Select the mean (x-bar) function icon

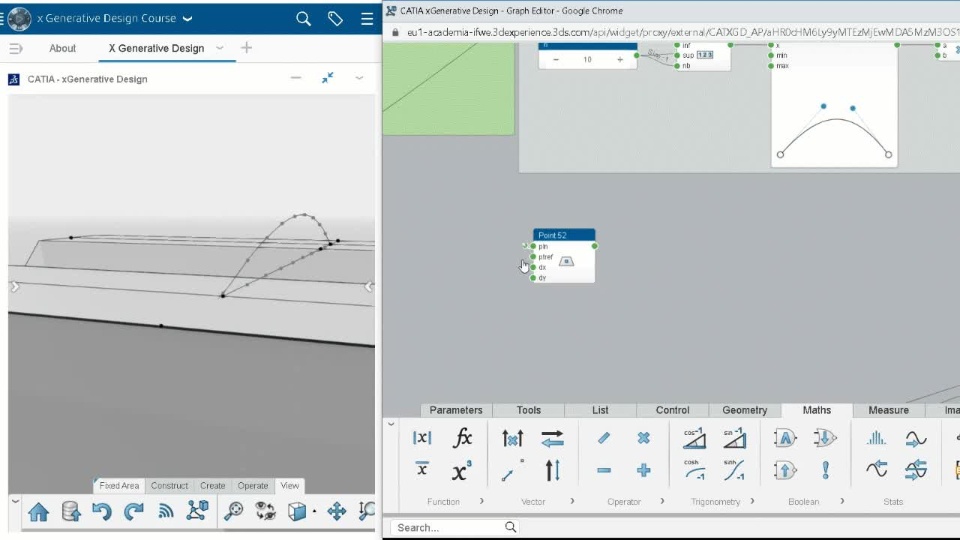tap(422, 470)
